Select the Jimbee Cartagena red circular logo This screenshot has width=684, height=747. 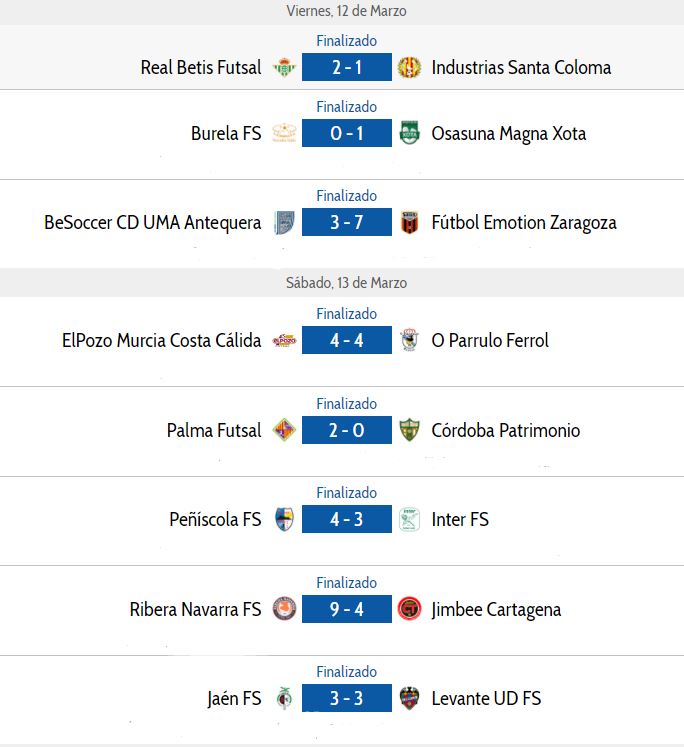click(x=409, y=609)
